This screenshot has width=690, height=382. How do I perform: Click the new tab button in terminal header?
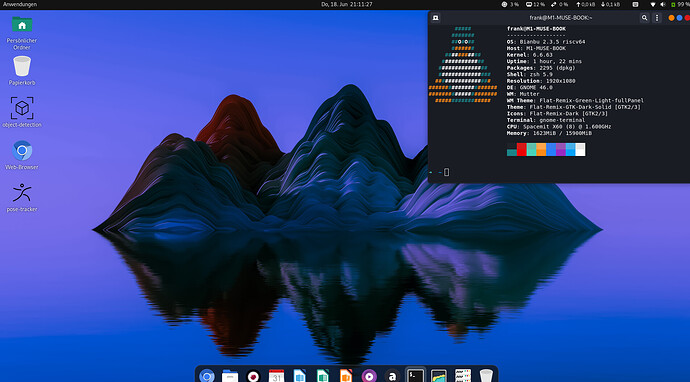pyautogui.click(x=436, y=18)
